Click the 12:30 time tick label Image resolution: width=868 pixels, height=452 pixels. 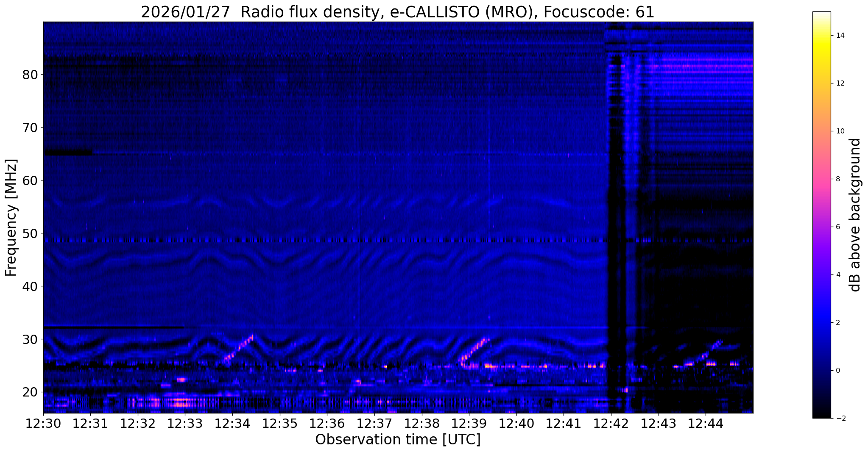tap(43, 423)
